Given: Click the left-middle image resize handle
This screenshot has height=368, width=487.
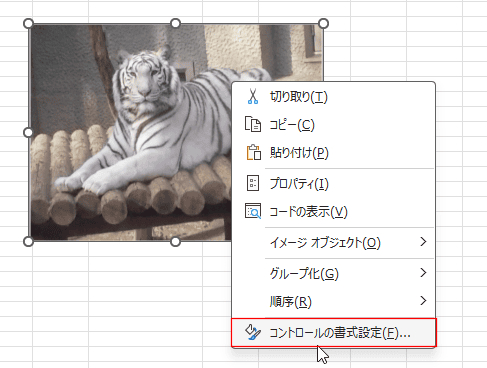Looking at the screenshot, I should click(x=28, y=132).
